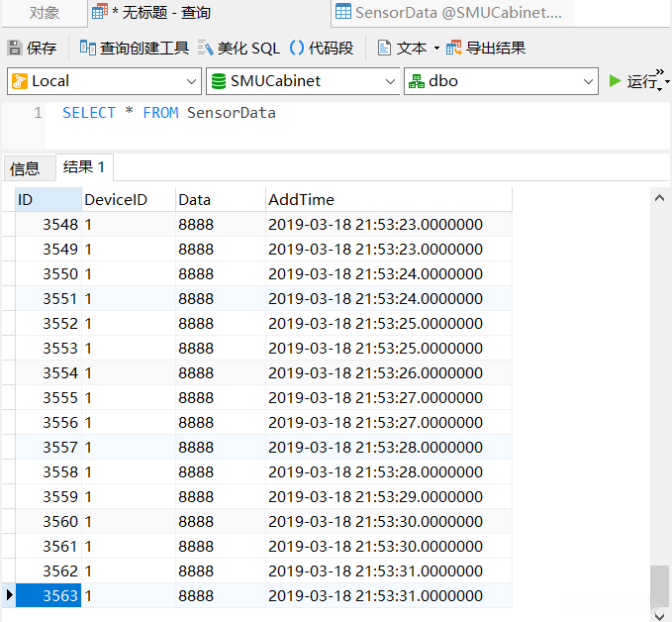Select the ID cell 3553
Viewport: 672px width, 622px height.
coord(48,348)
